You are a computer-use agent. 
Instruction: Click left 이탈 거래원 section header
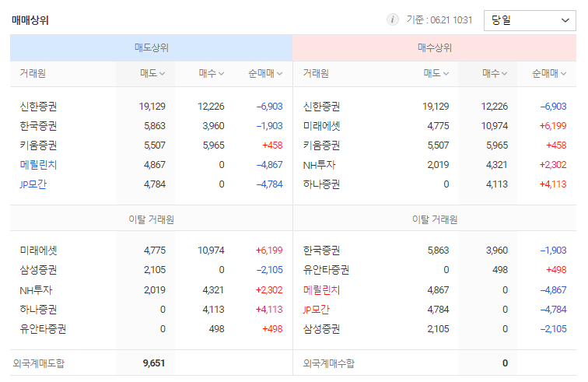151,219
